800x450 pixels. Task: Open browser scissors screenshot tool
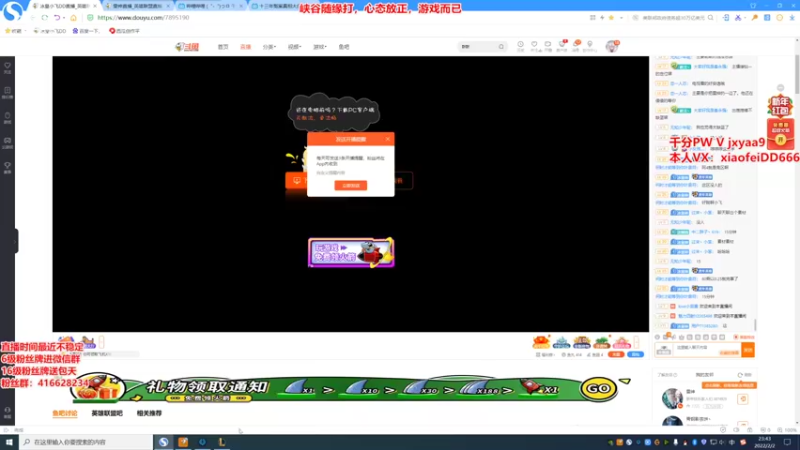tap(738, 17)
